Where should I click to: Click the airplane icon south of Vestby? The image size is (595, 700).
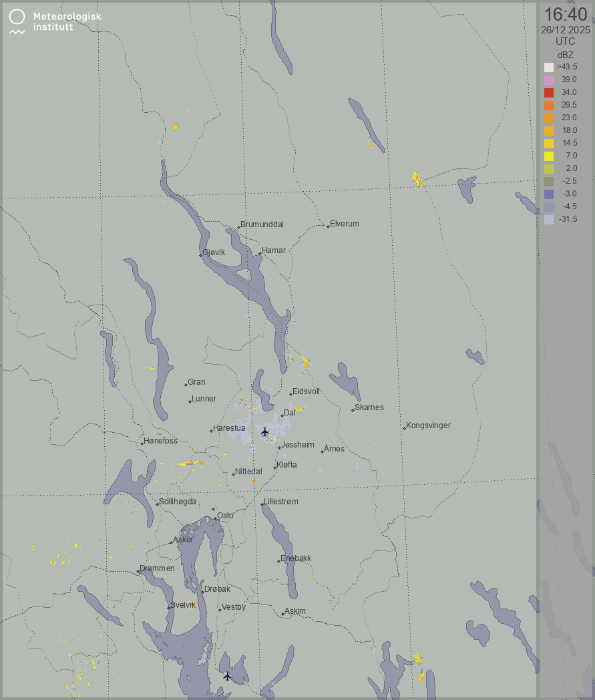pyautogui.click(x=228, y=676)
